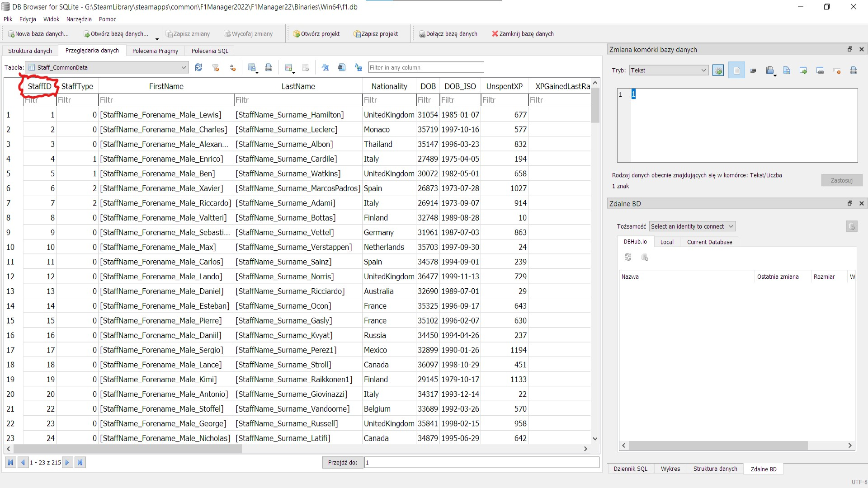
Task: Toggle auto-switch mode button next to Tryb
Action: (718, 70)
